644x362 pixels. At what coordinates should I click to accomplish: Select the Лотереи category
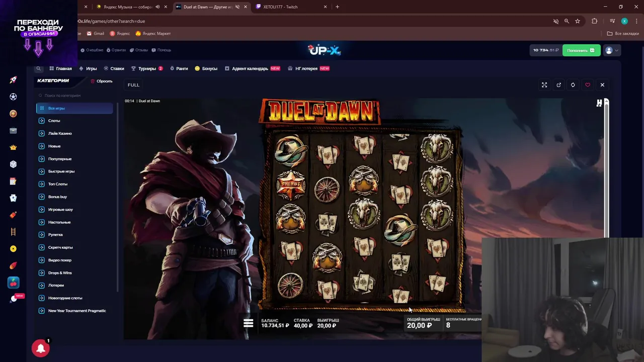click(74, 286)
